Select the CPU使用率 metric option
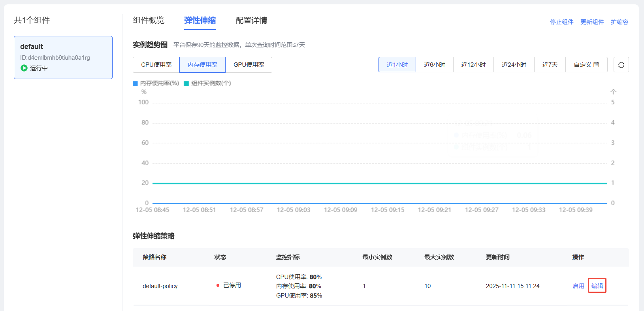The width and height of the screenshot is (644, 311). coord(156,65)
